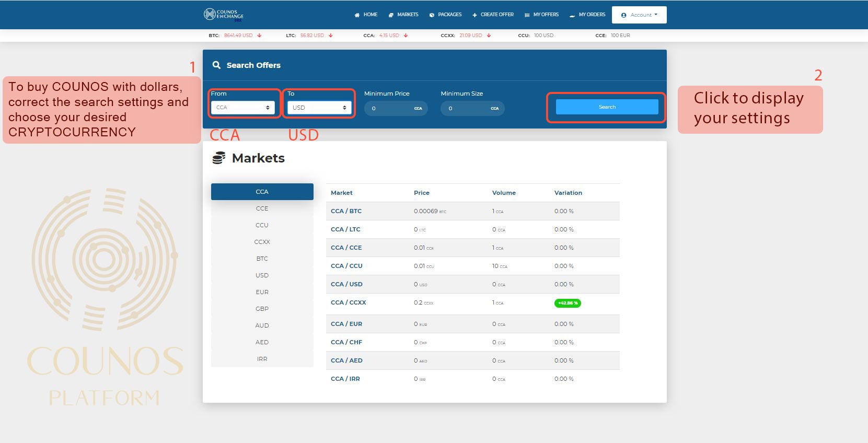Select the AUD market tab
Viewport: 868px width, 443px height.
tap(262, 325)
